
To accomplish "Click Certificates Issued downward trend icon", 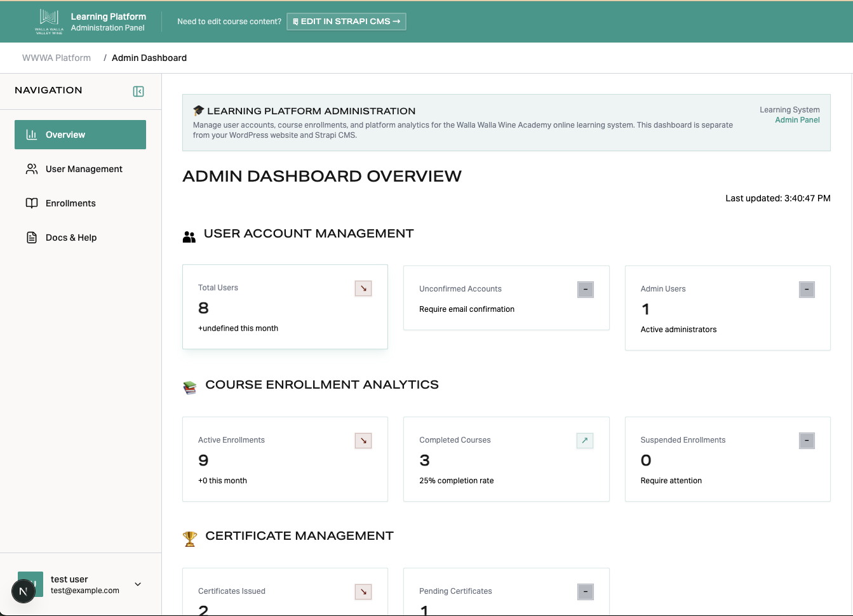I will (x=363, y=592).
